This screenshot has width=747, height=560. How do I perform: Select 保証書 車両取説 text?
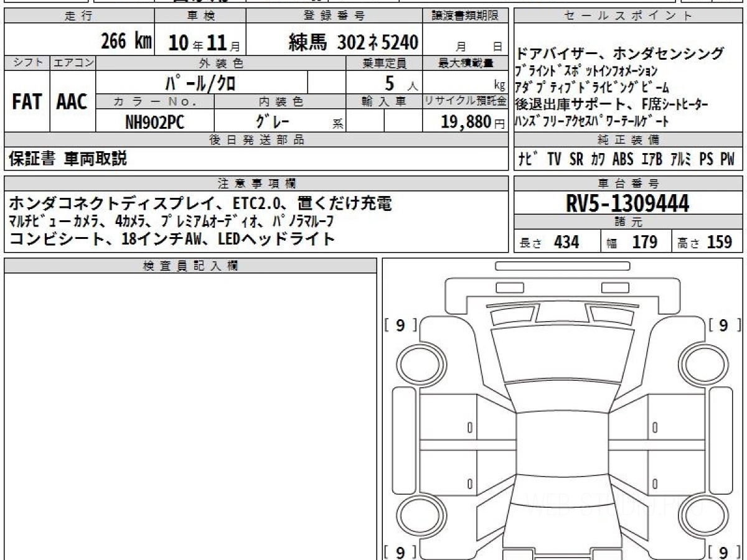click(68, 159)
